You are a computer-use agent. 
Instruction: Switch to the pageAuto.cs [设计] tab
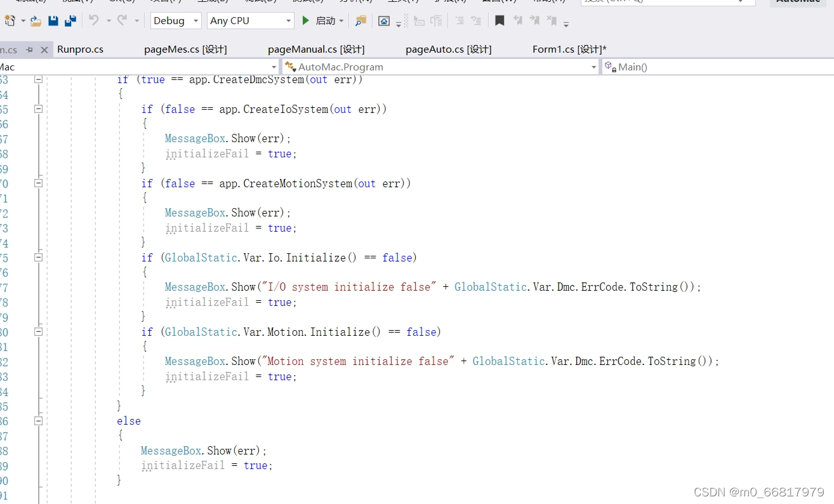[x=449, y=50]
